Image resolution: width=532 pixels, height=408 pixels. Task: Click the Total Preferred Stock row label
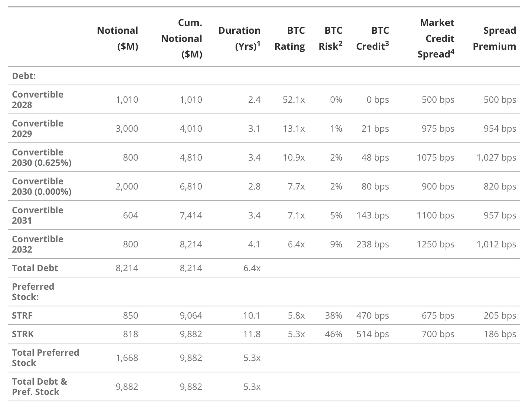[45, 358]
